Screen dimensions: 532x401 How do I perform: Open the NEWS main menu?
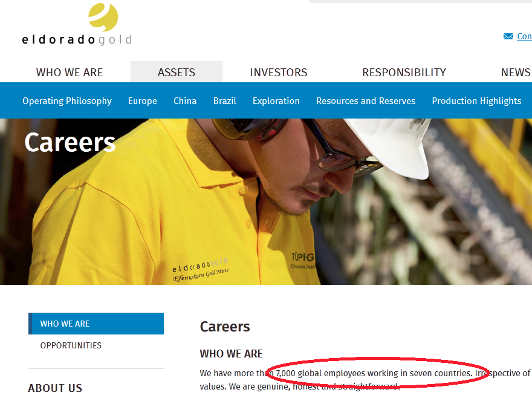coord(516,73)
